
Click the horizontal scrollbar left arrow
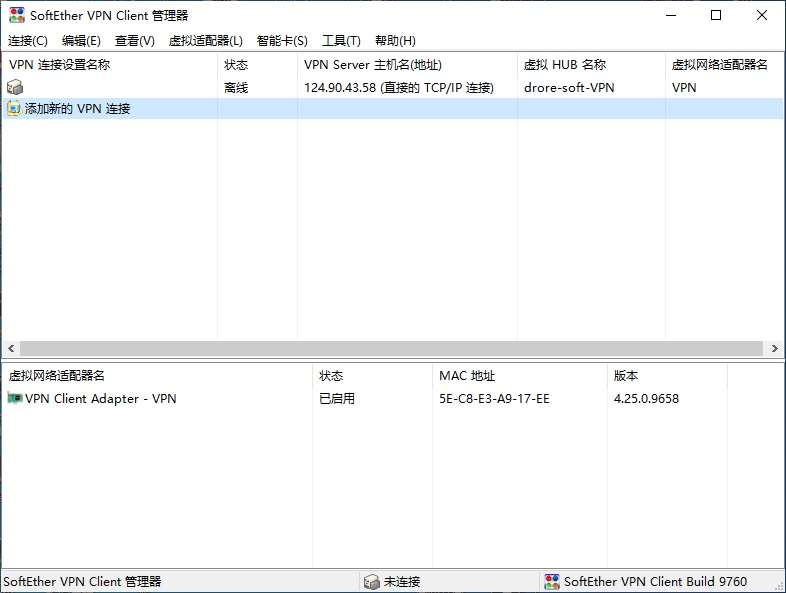(x=11, y=348)
